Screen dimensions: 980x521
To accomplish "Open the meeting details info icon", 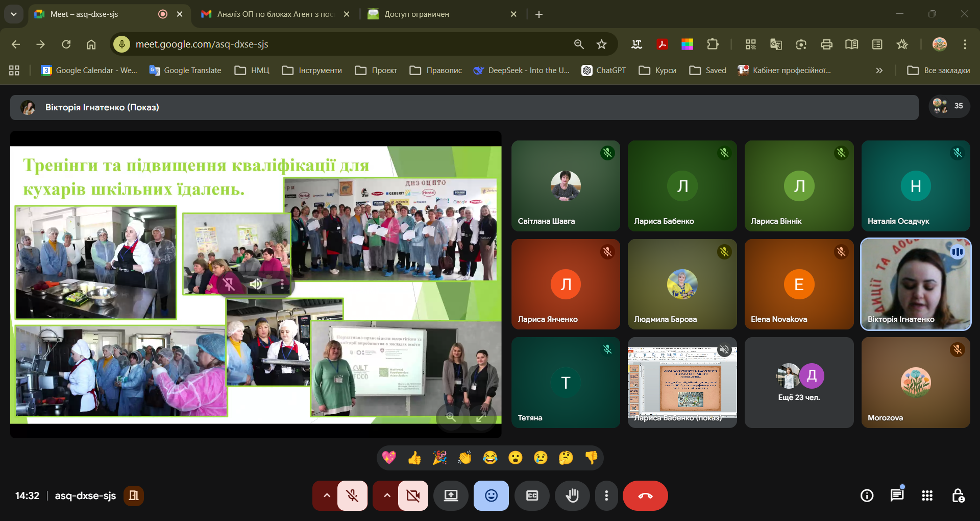I will (867, 495).
